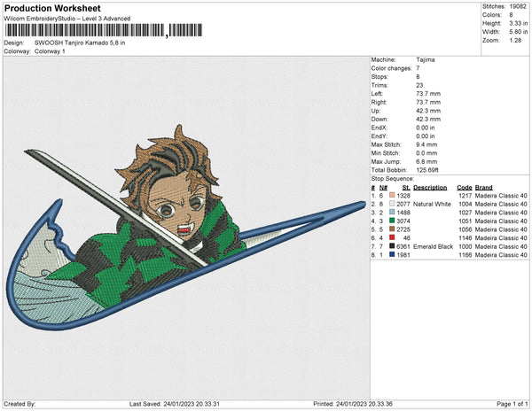Pick the navy blue 1981 color swatch

point(392,255)
